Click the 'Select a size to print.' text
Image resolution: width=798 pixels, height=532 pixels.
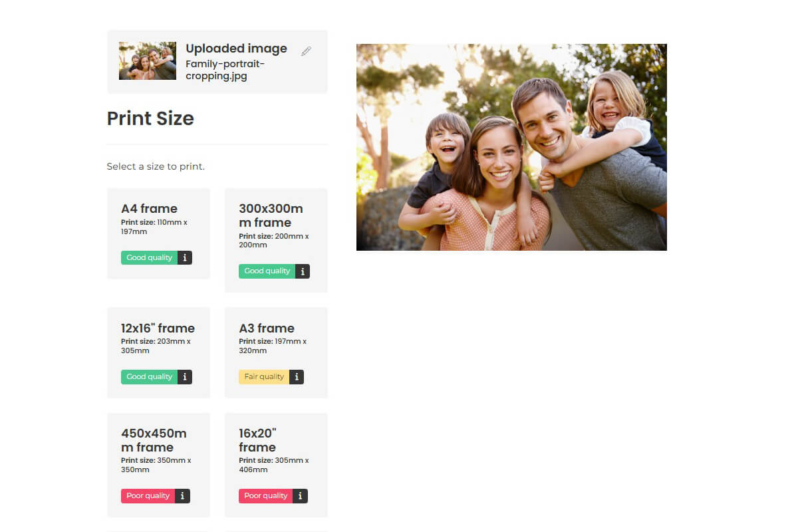coord(156,166)
